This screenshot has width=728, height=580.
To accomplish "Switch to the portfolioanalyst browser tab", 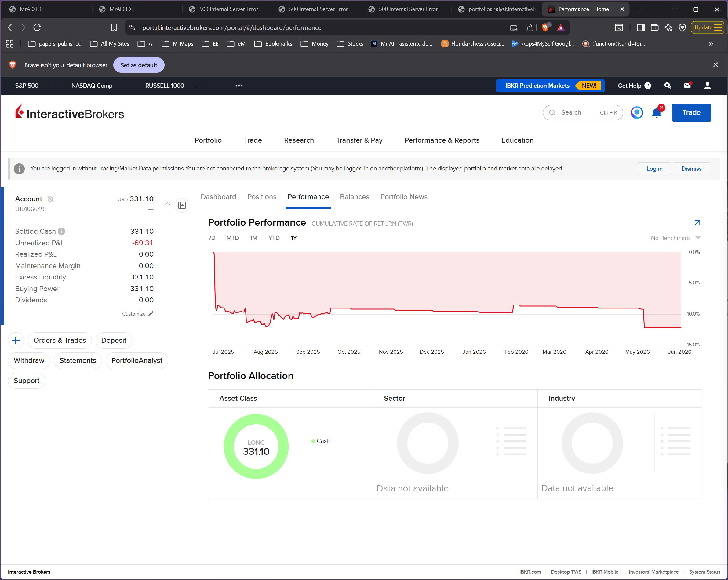I will pos(497,9).
